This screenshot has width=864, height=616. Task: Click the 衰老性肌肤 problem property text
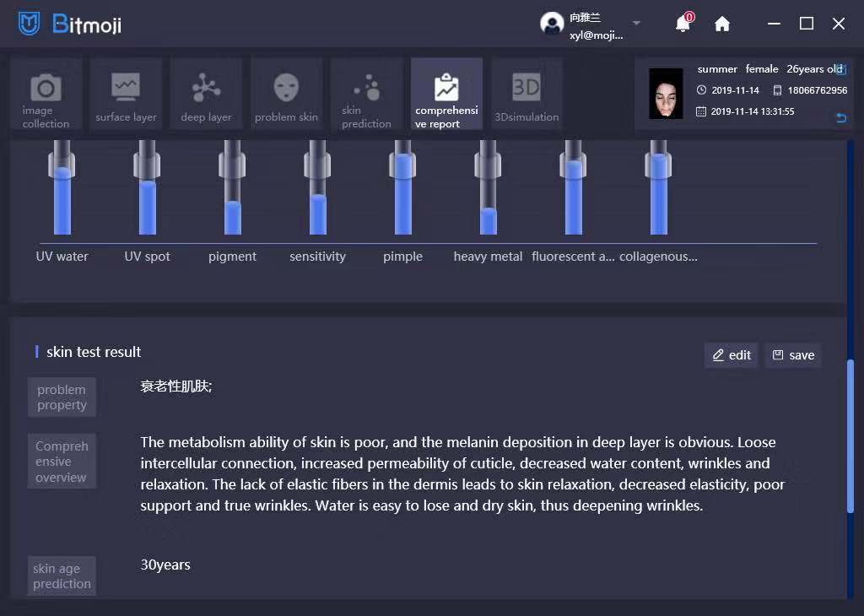175,386
